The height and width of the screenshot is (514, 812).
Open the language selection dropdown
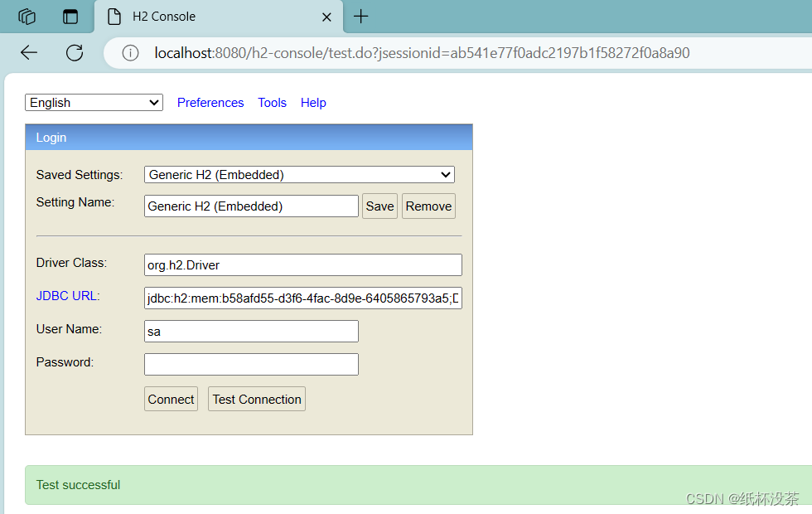93,102
